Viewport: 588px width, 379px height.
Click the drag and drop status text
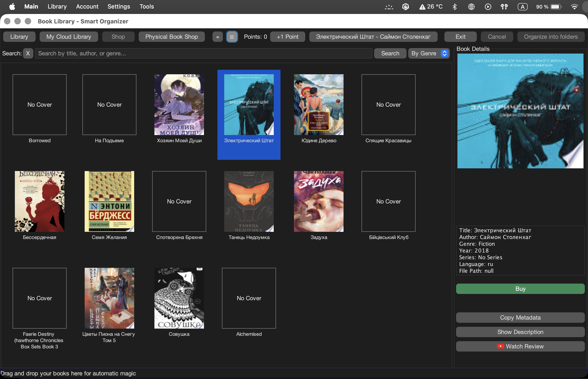point(68,373)
